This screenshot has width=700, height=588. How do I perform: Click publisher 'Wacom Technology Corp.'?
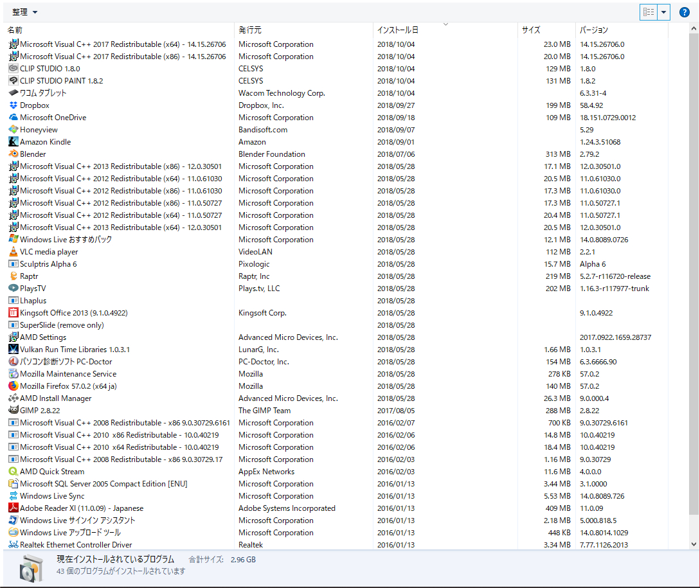pyautogui.click(x=282, y=93)
